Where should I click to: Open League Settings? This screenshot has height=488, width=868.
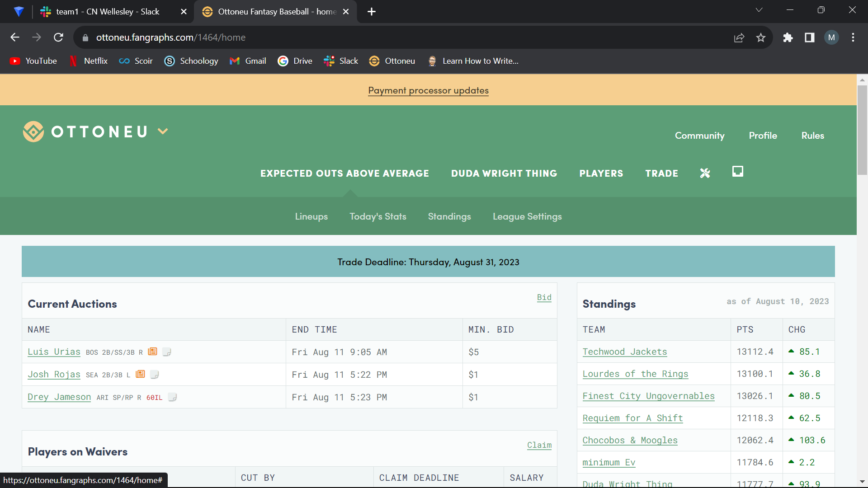click(x=527, y=216)
